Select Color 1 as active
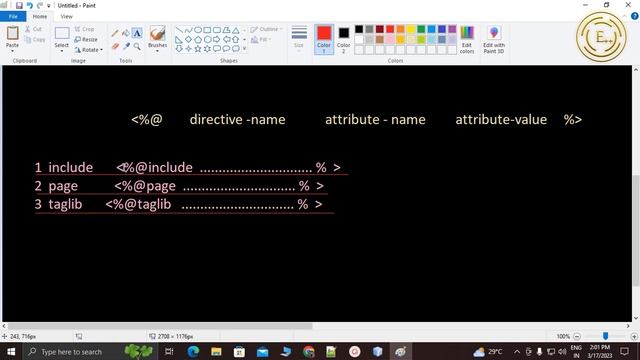The width and height of the screenshot is (640, 360). (x=324, y=40)
